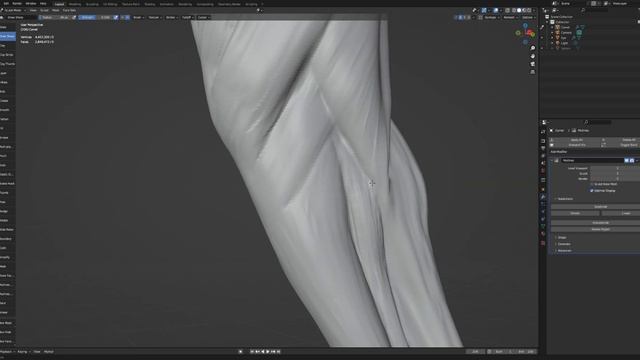Image resolution: width=640 pixels, height=360 pixels.
Task: Select the Pose brush
Action: 7,202
